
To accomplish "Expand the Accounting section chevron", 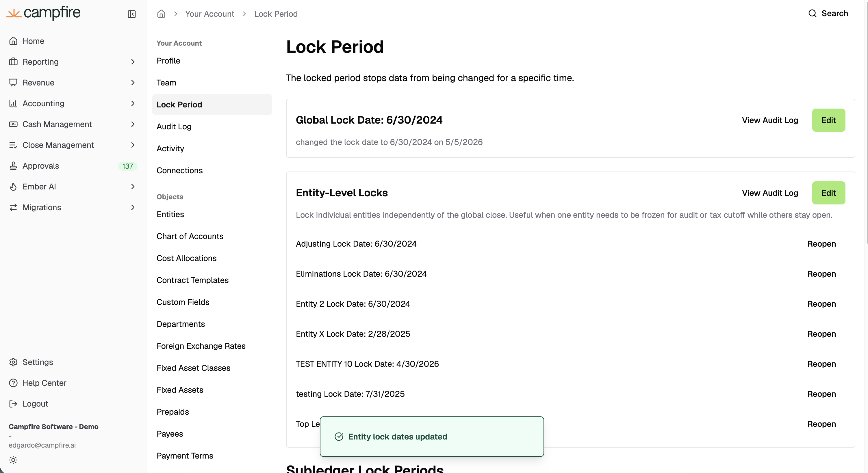I will click(x=133, y=103).
